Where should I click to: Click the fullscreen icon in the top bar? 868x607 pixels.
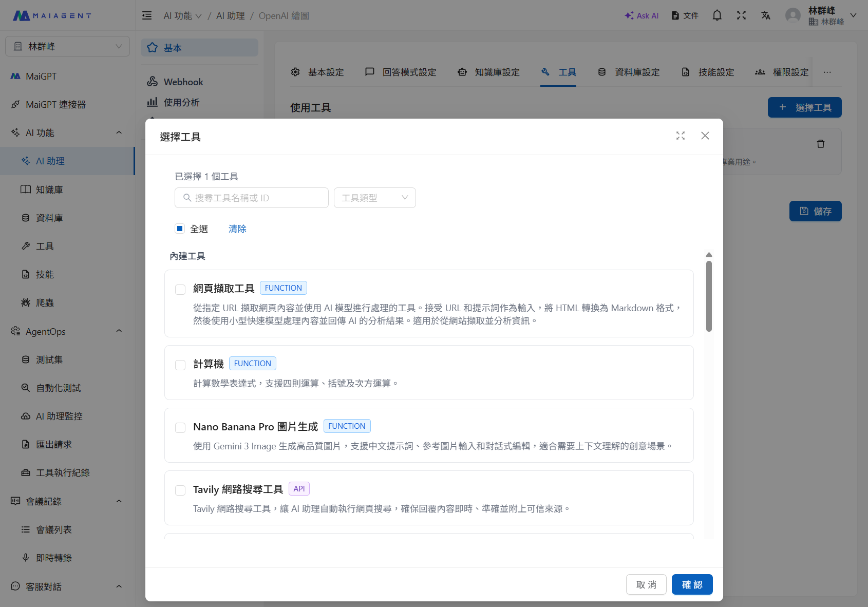741,15
